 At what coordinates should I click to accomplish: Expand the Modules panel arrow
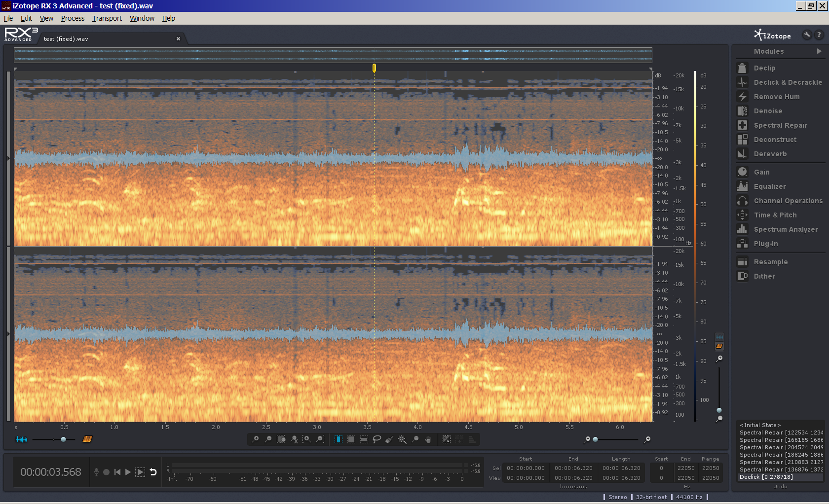(x=819, y=51)
